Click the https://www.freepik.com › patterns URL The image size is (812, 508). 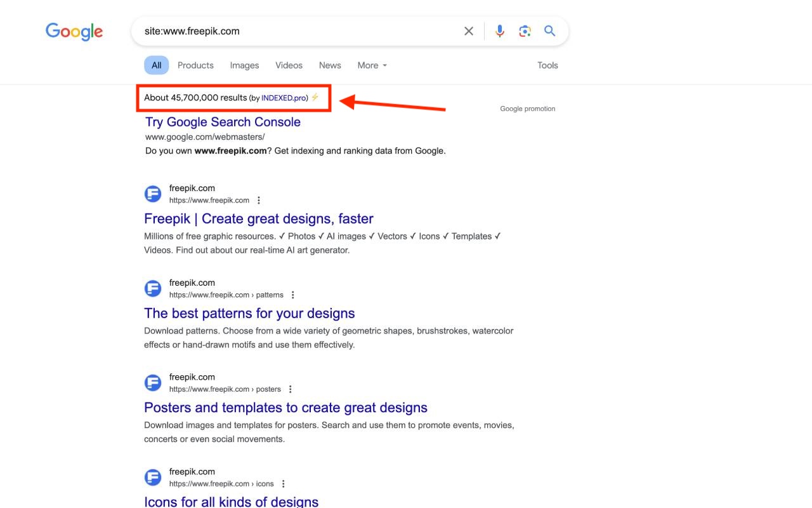[x=226, y=295]
